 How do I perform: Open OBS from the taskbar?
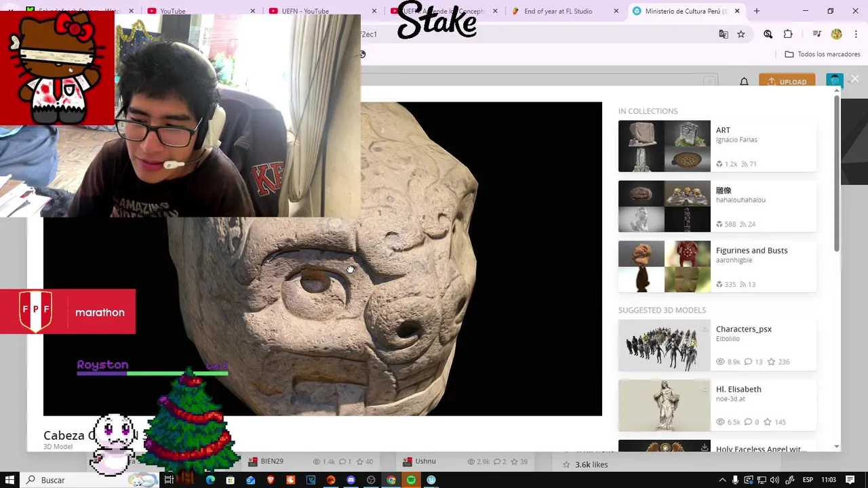[x=371, y=480]
